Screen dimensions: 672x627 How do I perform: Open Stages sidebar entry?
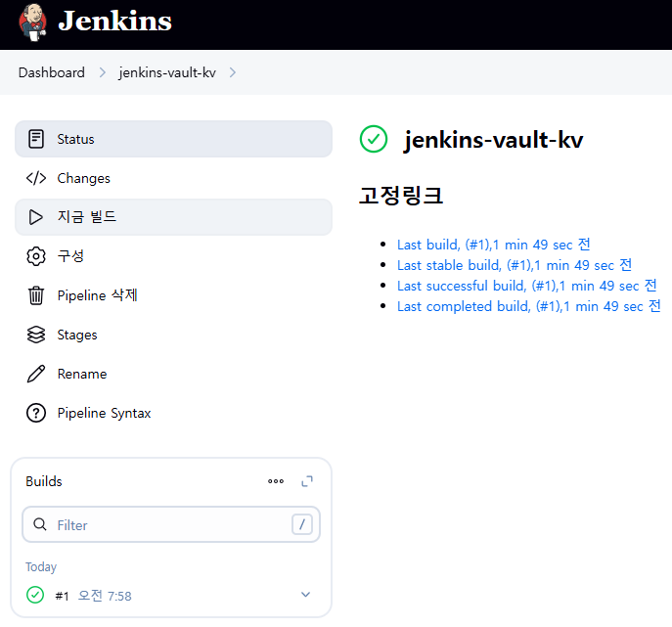coord(173,335)
